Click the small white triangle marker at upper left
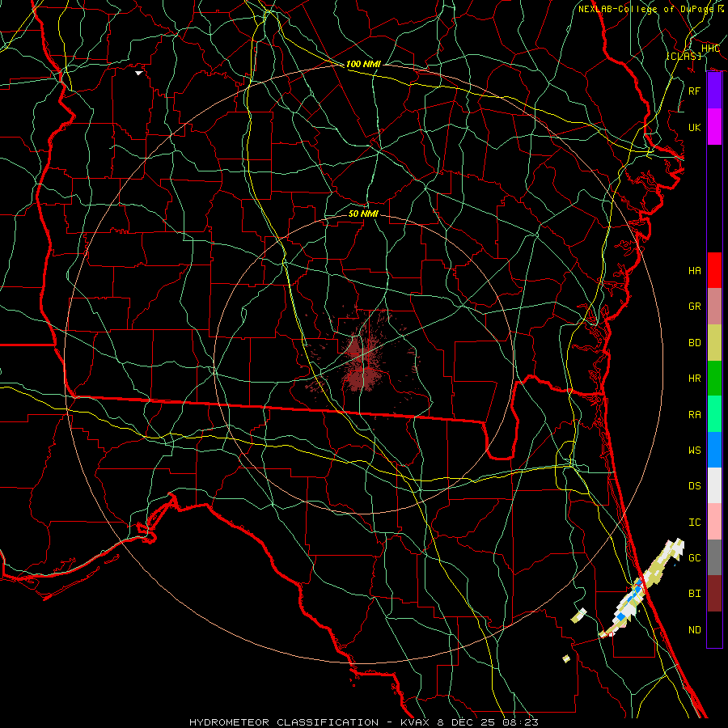Image resolution: width=728 pixels, height=728 pixels. 139,73
